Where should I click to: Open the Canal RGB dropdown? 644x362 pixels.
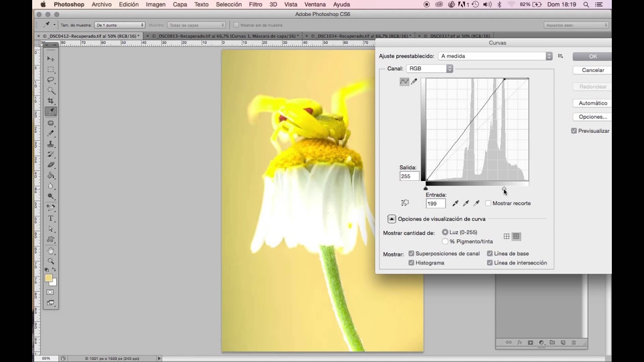[430, 68]
